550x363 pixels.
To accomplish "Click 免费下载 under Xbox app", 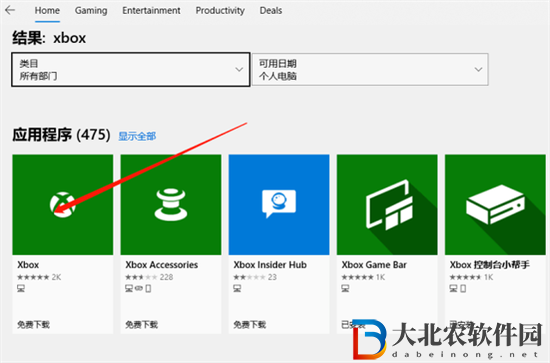I will 34,325.
